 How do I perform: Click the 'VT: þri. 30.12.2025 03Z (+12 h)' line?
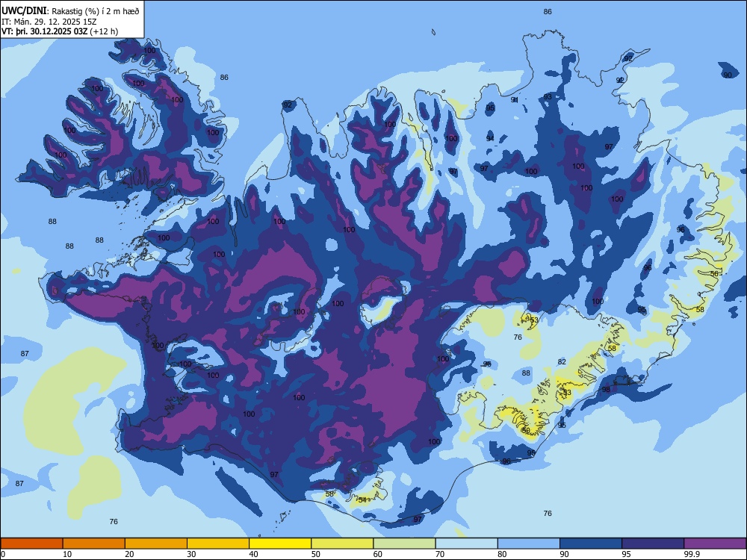coord(60,31)
